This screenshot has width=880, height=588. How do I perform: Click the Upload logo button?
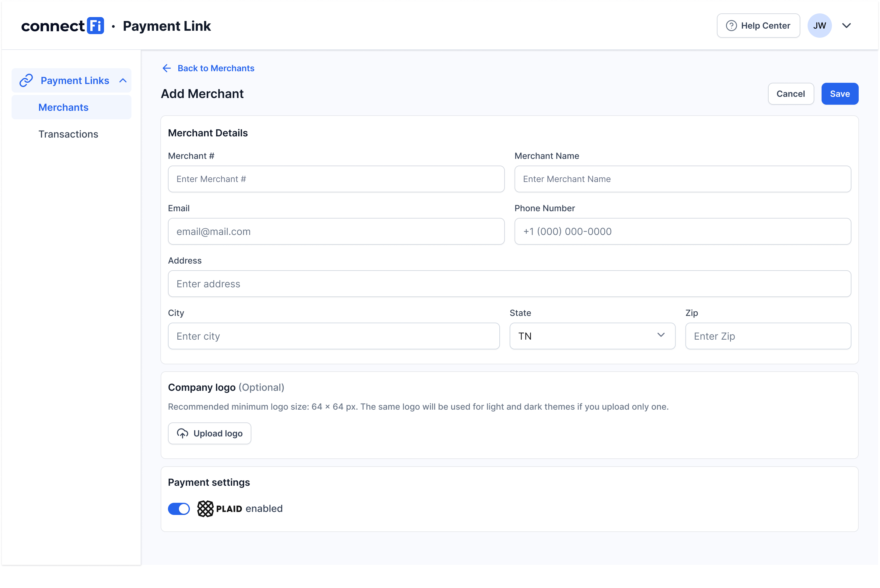(x=210, y=433)
